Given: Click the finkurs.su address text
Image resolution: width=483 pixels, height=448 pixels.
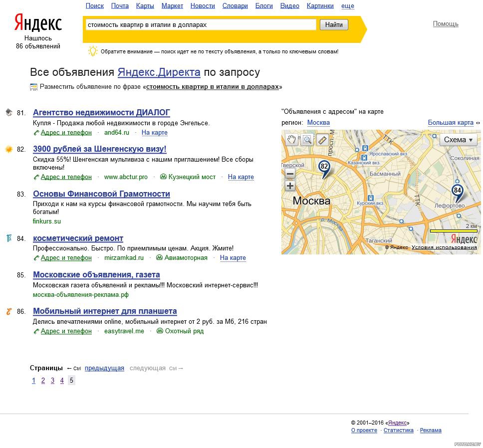Looking at the screenshot, I should coord(47,221).
